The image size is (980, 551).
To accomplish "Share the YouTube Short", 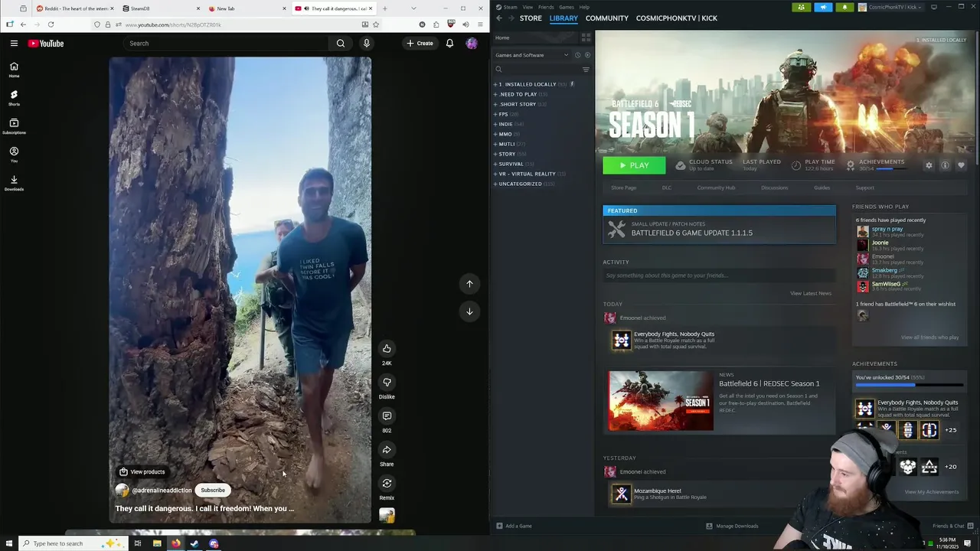I will coord(387,449).
